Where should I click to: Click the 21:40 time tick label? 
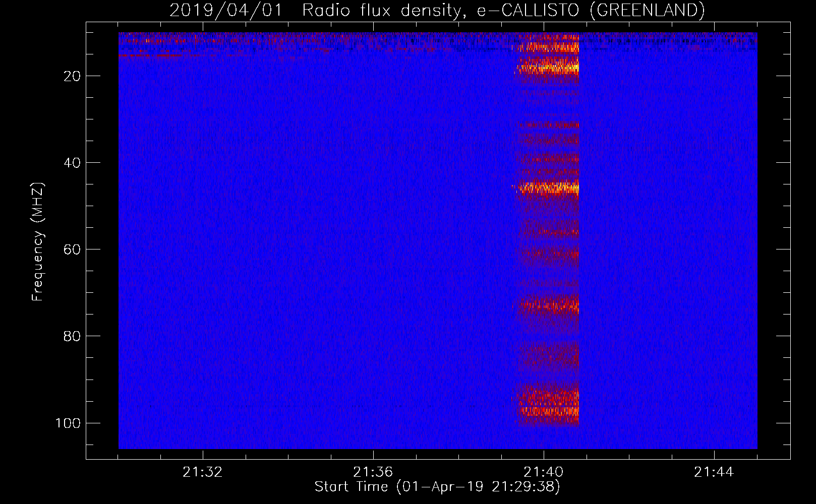click(544, 472)
